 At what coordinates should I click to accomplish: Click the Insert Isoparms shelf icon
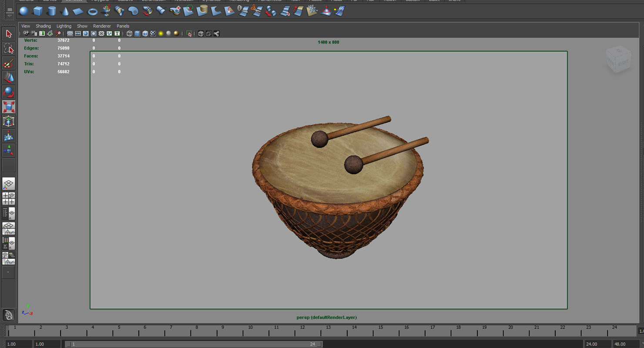coord(285,11)
